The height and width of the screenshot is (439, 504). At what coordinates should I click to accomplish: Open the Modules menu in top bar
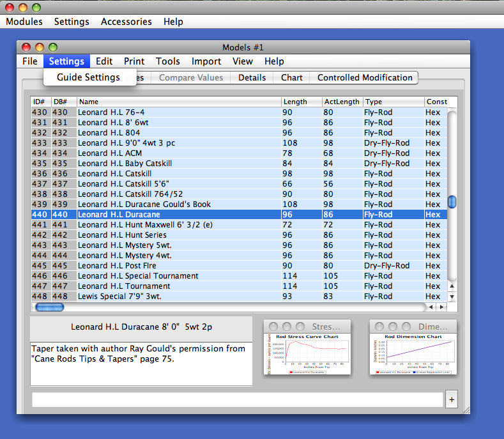24,22
